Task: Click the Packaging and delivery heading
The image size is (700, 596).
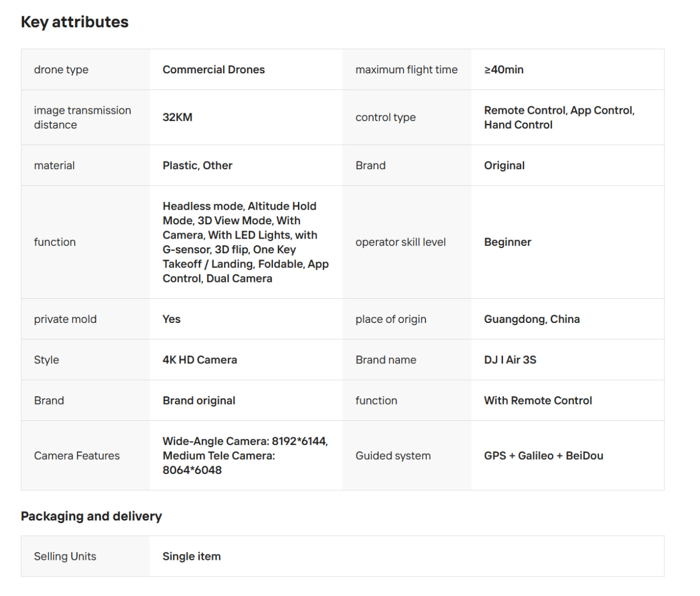Action: pyautogui.click(x=91, y=516)
